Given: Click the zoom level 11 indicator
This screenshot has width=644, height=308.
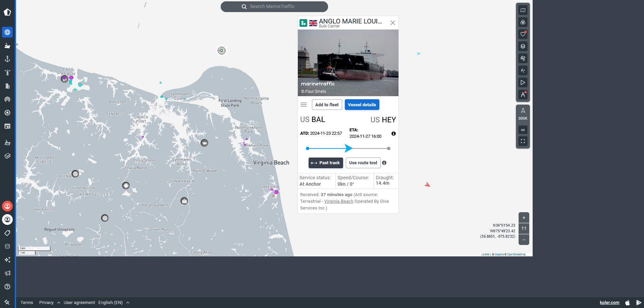Looking at the screenshot, I should tap(524, 229).
